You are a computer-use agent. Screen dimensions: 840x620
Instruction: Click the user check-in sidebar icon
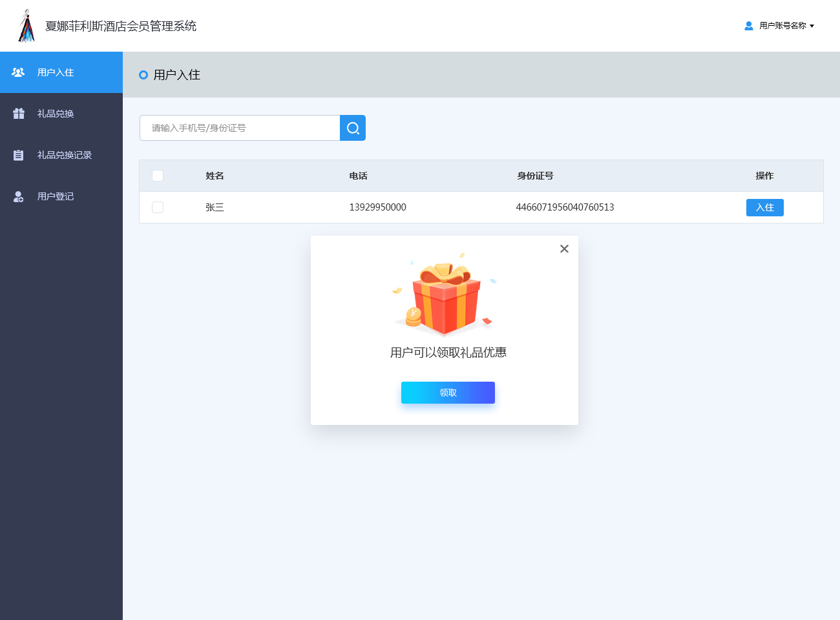[x=18, y=72]
